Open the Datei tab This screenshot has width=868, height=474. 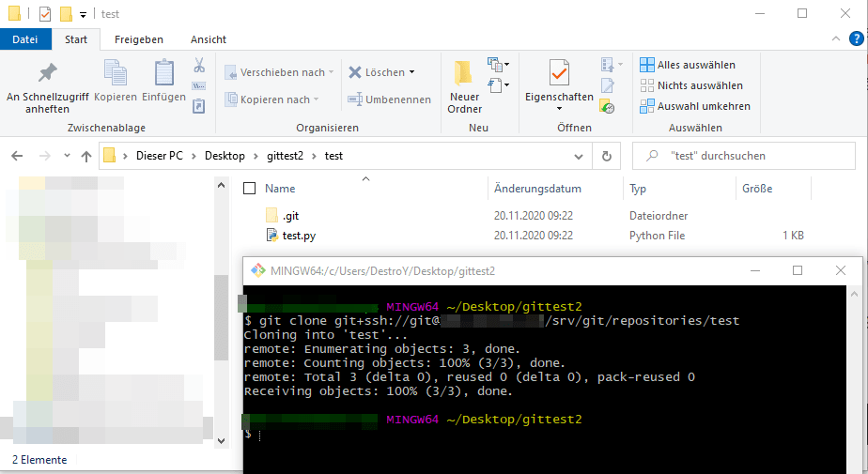[25, 39]
